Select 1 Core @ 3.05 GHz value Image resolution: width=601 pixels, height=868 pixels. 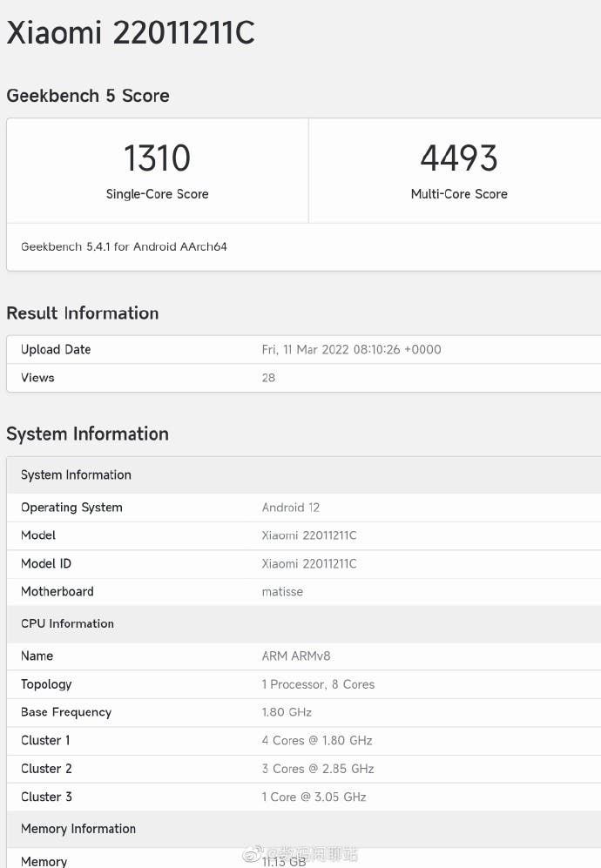pyautogui.click(x=314, y=797)
